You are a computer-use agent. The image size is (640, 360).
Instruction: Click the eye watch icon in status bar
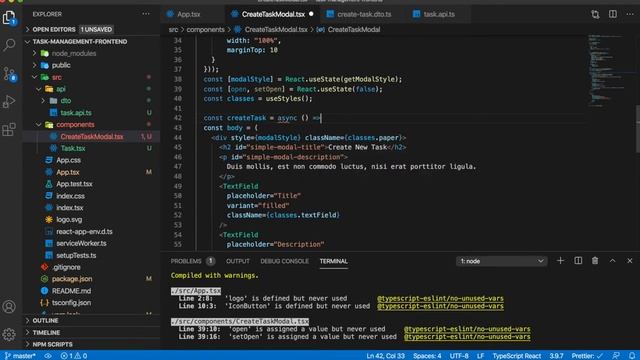click(48, 356)
